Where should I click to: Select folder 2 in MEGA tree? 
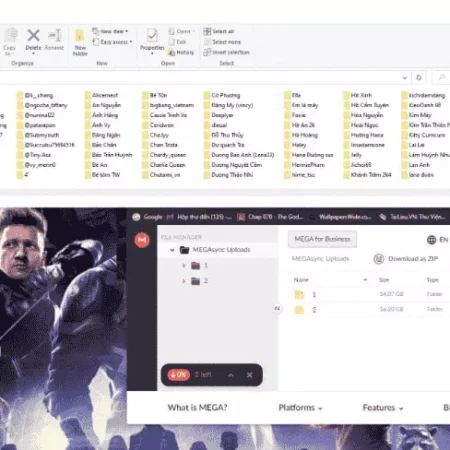coord(200,281)
